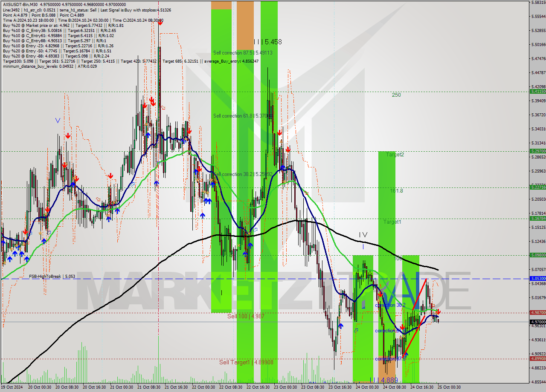Click the blue 'correction 87.5' label

(390, 359)
